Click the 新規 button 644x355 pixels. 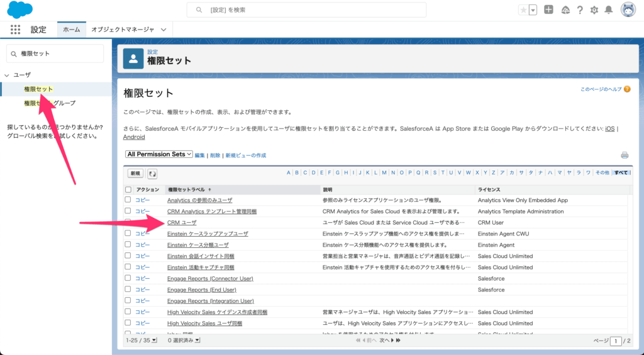(x=136, y=174)
